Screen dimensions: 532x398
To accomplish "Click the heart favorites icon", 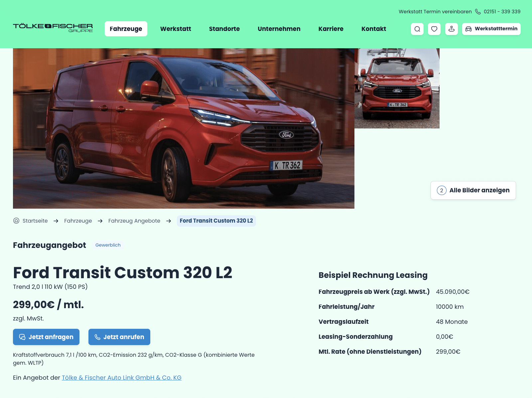I will click(434, 29).
